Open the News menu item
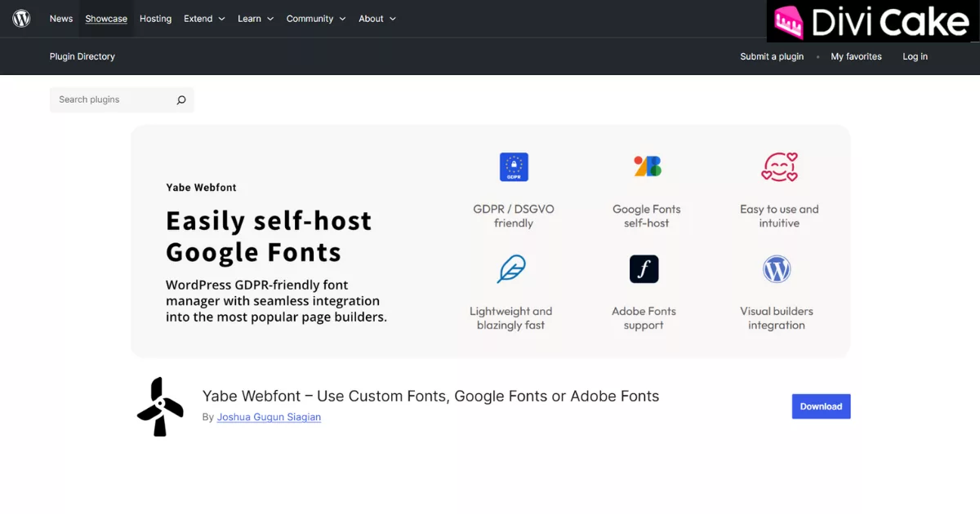This screenshot has height=514, width=980. point(61,19)
